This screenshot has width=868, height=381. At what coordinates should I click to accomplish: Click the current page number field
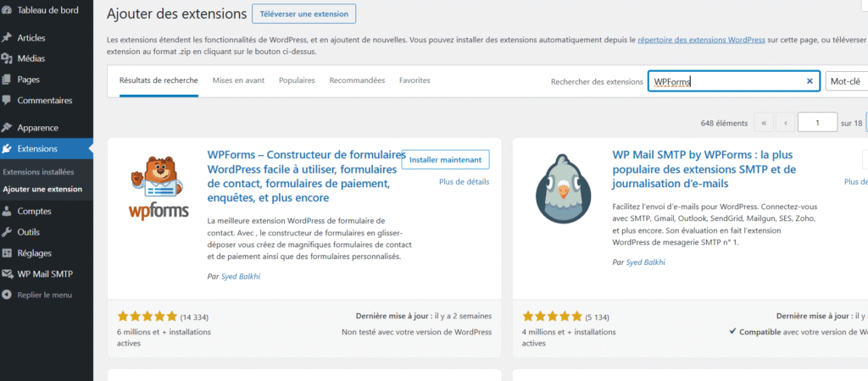pos(818,124)
